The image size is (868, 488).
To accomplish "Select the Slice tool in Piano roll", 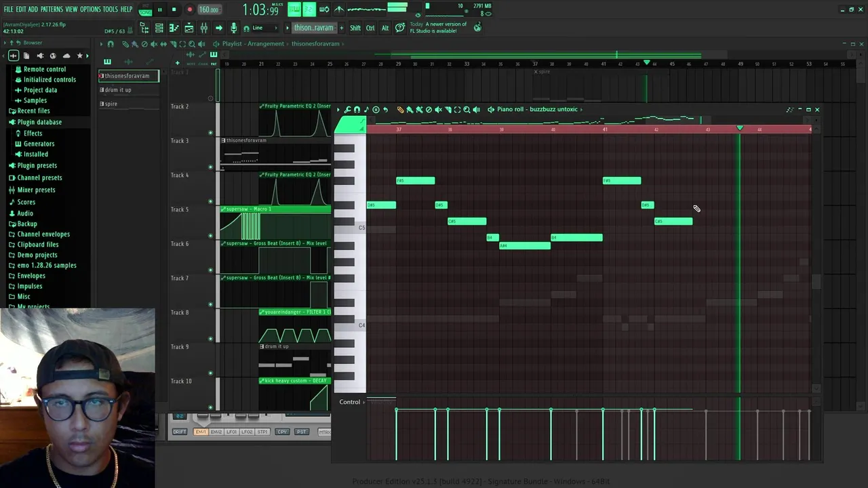I will pos(448,109).
